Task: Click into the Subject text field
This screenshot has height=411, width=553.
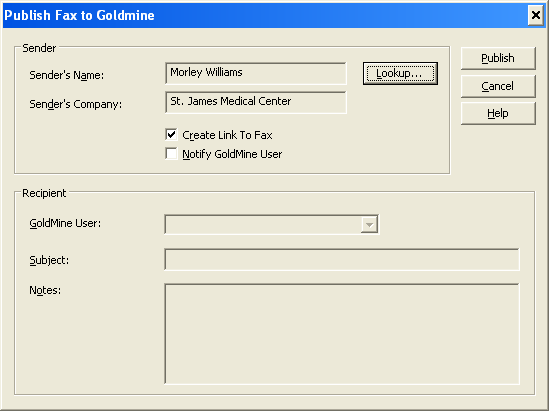Action: 342,259
